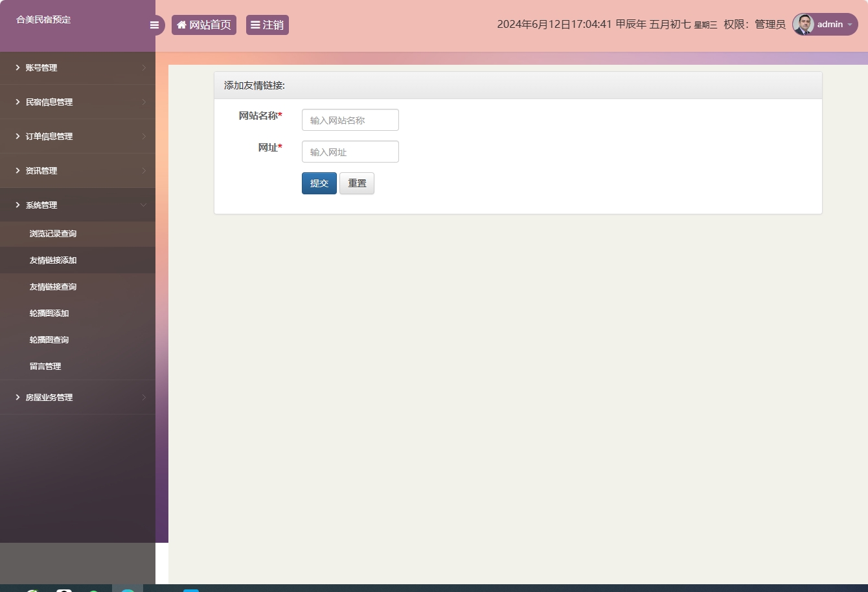Open 轮播图添加 submenu item
This screenshot has height=592, width=868.
click(x=49, y=313)
